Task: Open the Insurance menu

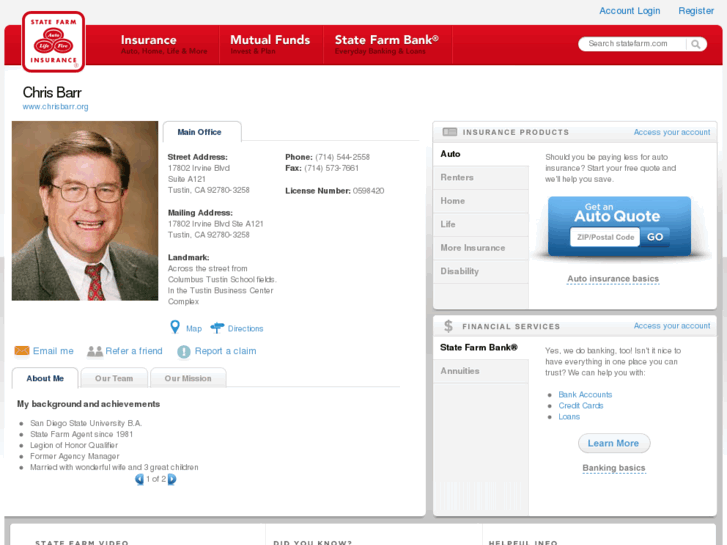Action: 164,45
